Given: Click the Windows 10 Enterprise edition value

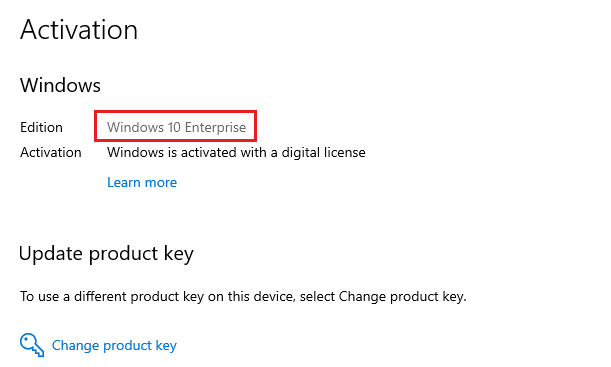Looking at the screenshot, I should (x=177, y=127).
